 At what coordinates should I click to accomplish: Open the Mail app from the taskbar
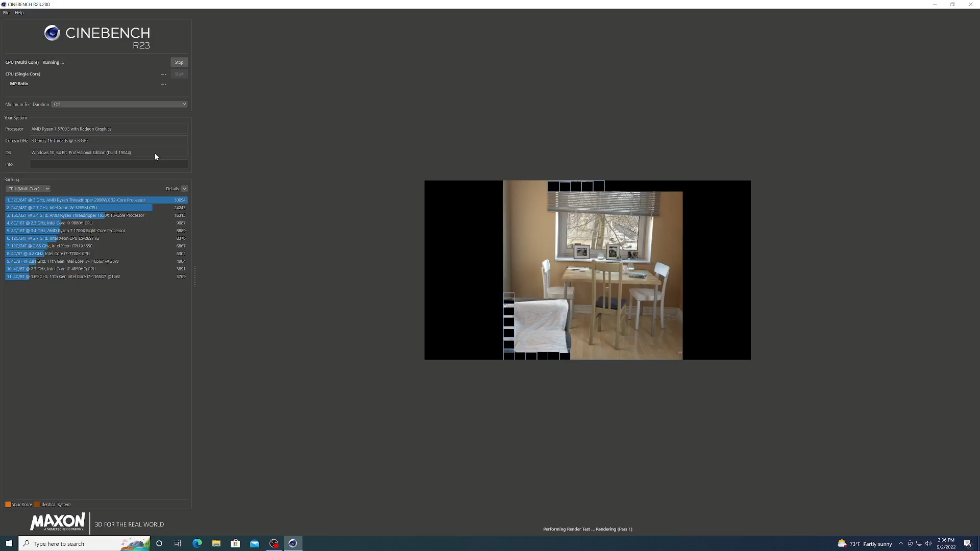coord(255,543)
